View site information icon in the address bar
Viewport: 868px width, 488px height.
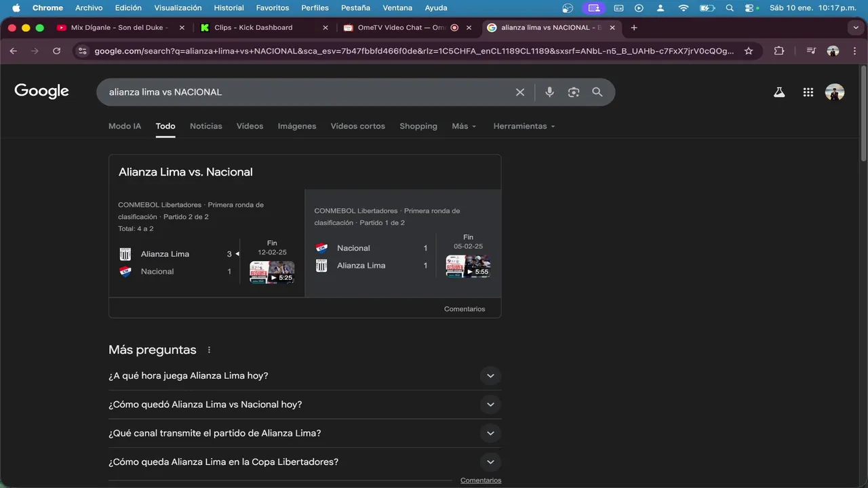point(82,51)
